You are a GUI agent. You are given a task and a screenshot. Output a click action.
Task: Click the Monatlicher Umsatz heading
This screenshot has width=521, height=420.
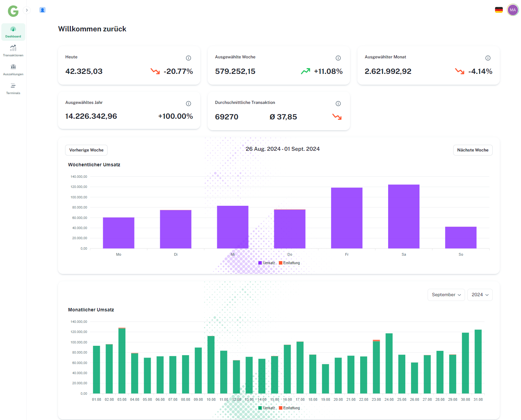point(91,310)
